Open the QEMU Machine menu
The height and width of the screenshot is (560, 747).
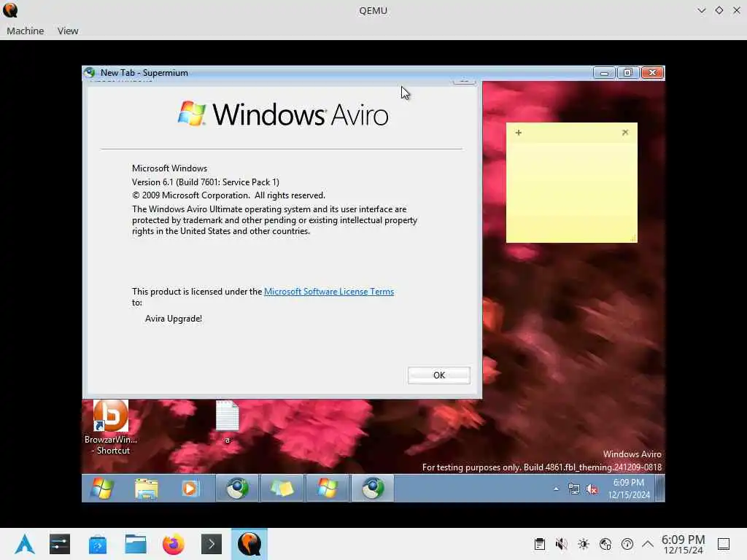pyautogui.click(x=26, y=31)
